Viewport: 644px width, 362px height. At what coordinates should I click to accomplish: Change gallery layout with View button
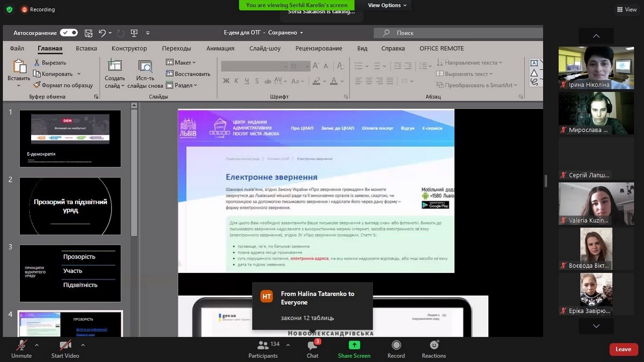626,10
